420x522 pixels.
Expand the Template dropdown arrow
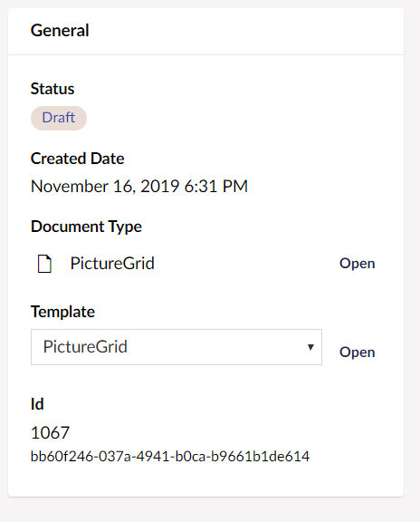point(310,347)
